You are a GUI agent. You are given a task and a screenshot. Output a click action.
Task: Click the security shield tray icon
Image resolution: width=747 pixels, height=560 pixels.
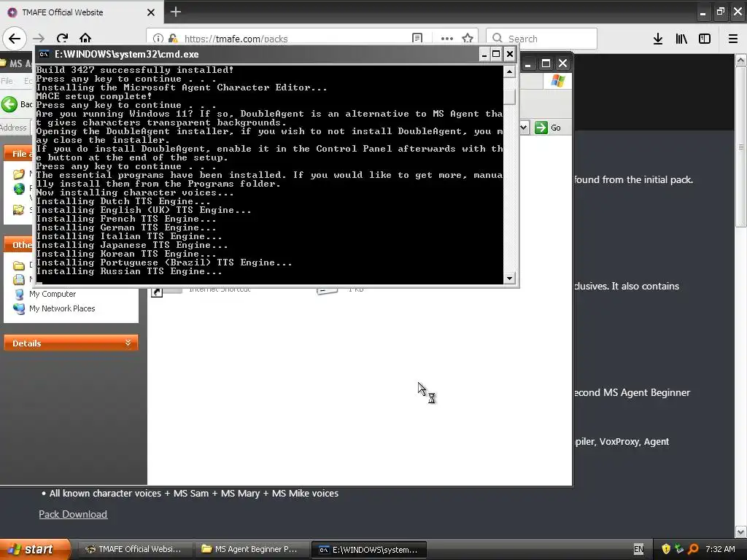pyautogui.click(x=666, y=550)
